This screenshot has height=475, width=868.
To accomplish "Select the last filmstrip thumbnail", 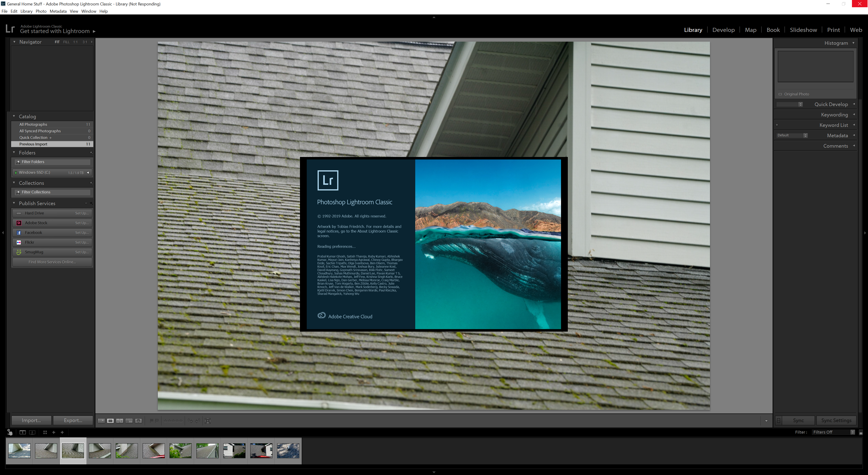I will 288,451.
